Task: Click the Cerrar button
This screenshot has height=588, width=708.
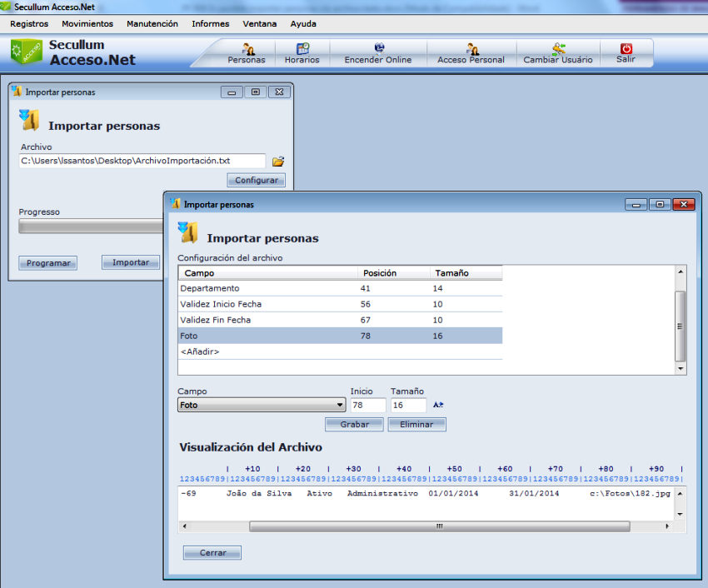Action: coord(212,553)
